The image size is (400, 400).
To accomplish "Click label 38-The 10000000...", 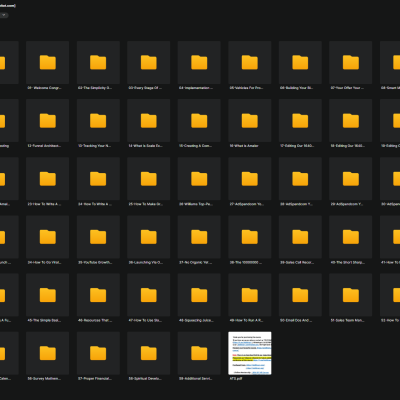I will click(246, 262).
